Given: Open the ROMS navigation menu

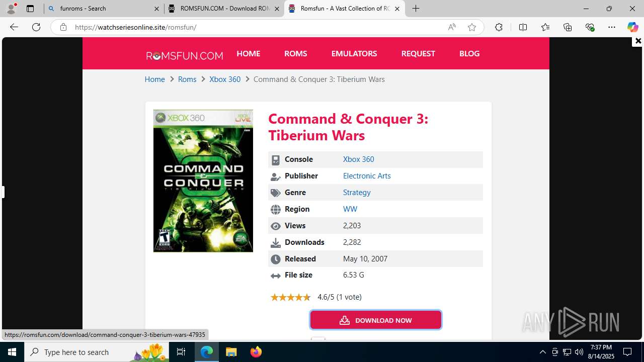Looking at the screenshot, I should pyautogui.click(x=296, y=53).
